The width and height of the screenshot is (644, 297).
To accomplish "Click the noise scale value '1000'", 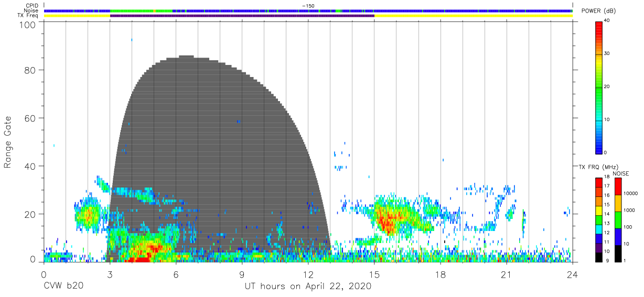I will pos(630,210).
